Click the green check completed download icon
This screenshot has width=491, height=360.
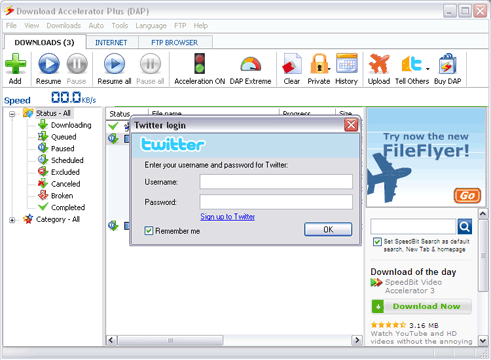tap(113, 126)
